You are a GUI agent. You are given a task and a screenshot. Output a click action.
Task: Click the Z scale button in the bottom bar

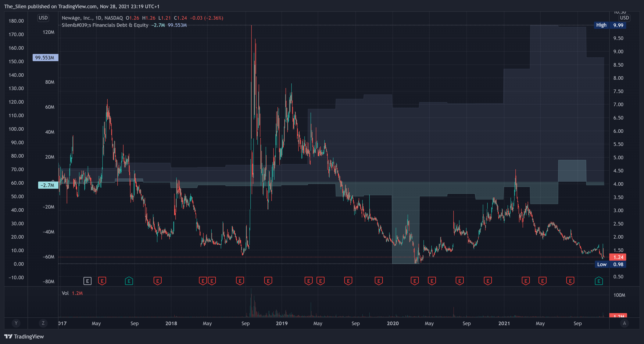click(x=43, y=323)
